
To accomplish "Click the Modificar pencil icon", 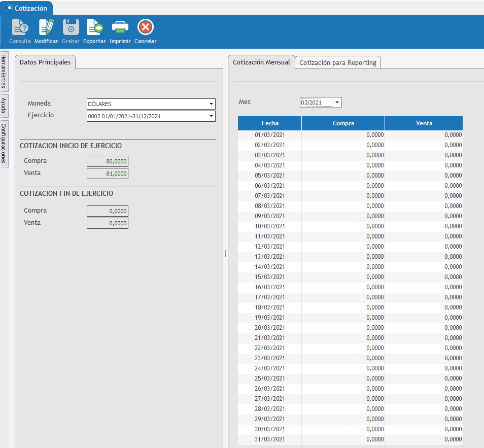I will coord(46,28).
